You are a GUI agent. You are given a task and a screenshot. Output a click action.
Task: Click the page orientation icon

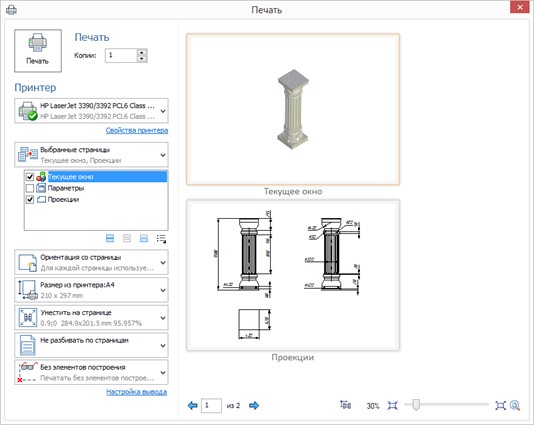click(28, 262)
